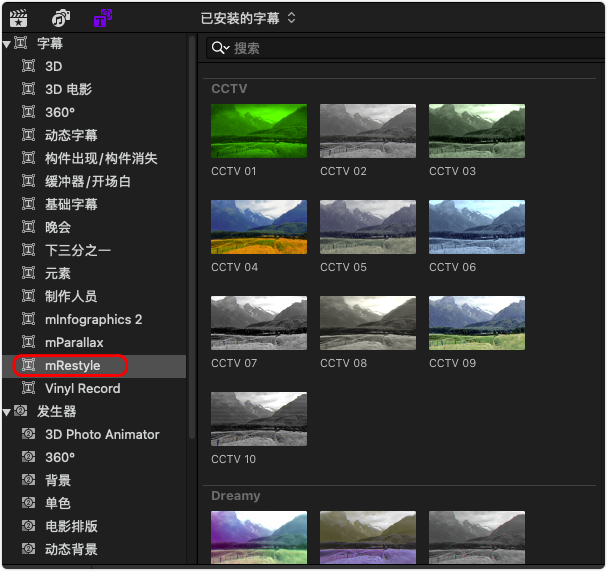The width and height of the screenshot is (607, 571).
Task: Click the generator icon beside 背景
Action: coord(29,480)
